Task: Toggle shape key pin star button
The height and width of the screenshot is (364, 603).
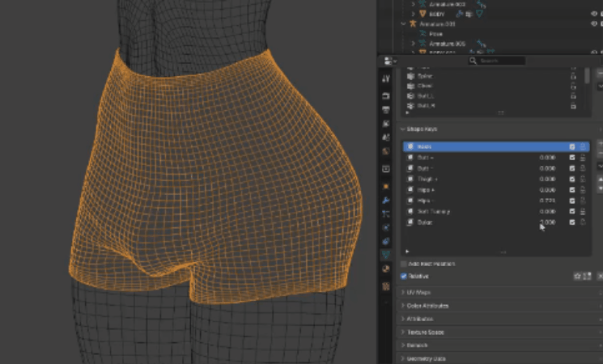Action: click(577, 276)
